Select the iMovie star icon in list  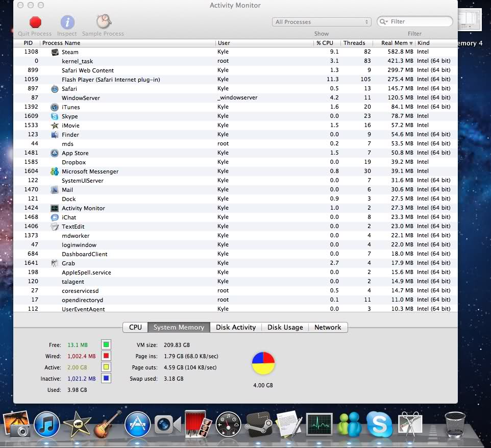coord(55,126)
